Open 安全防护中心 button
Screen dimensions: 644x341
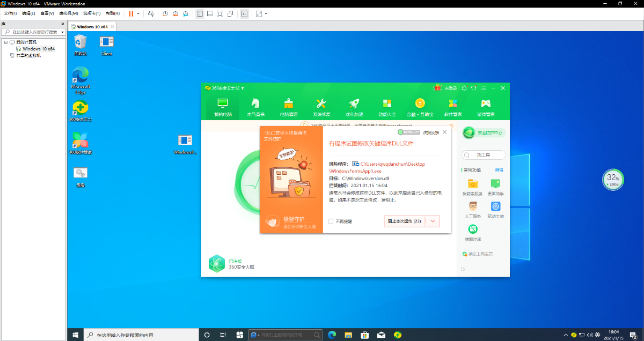click(x=484, y=132)
